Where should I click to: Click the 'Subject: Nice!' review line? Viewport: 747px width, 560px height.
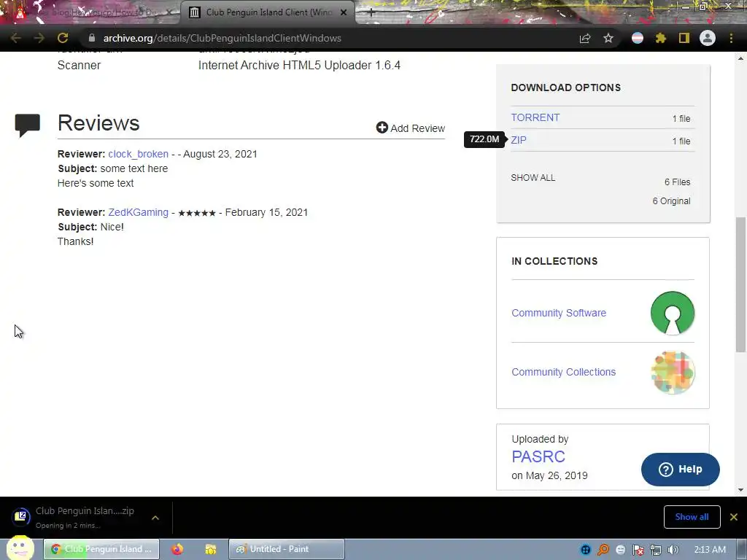pos(91,227)
